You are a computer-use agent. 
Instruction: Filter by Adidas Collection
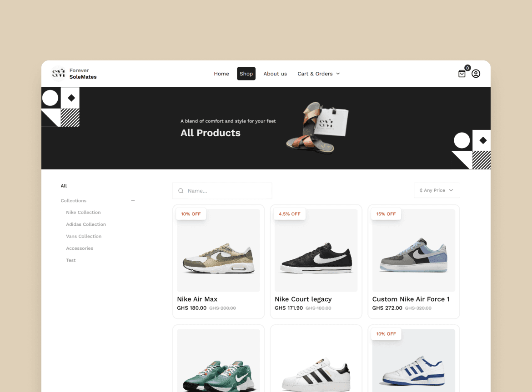(x=86, y=224)
